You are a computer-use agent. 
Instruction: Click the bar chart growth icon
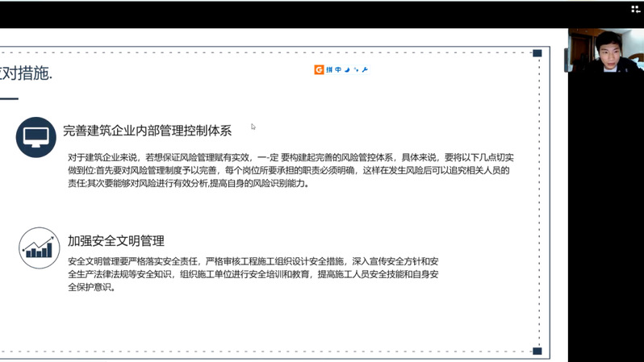pyautogui.click(x=39, y=247)
